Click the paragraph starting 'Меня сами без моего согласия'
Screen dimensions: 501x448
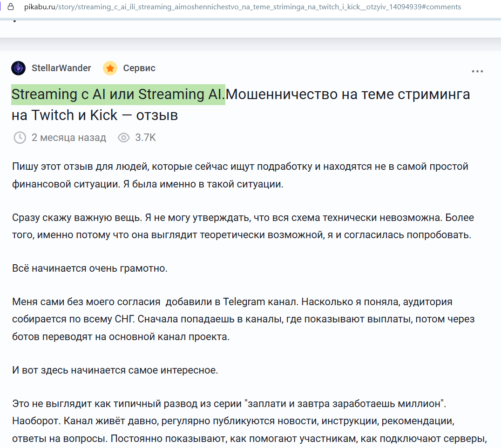pos(243,319)
